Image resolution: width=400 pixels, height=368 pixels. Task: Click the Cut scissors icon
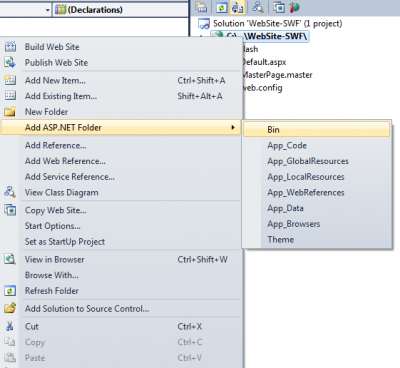[x=10, y=326]
